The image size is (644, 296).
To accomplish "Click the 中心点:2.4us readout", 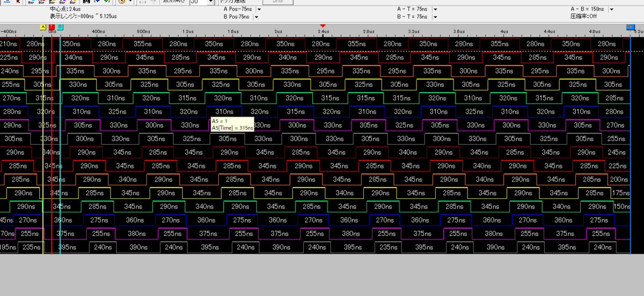I will [x=65, y=9].
